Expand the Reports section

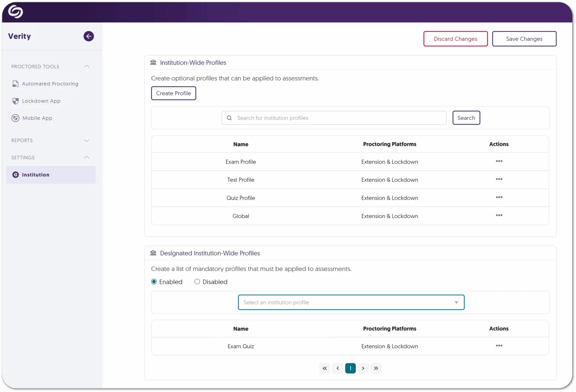(x=87, y=141)
